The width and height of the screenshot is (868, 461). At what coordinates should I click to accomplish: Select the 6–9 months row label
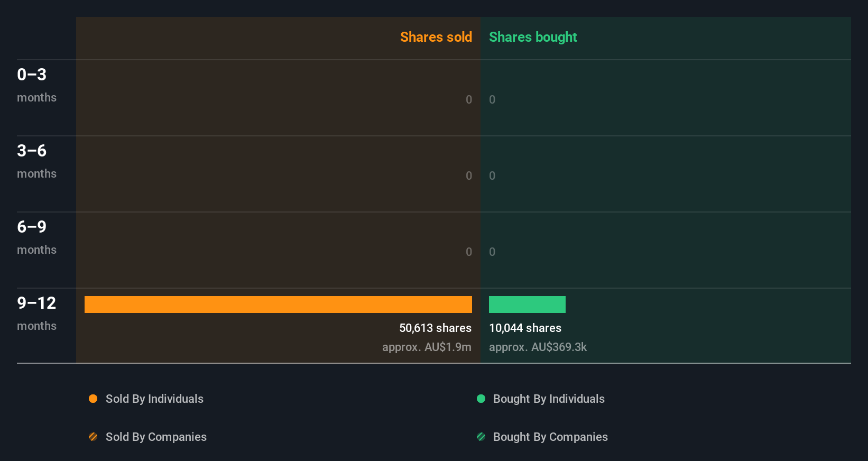36,237
